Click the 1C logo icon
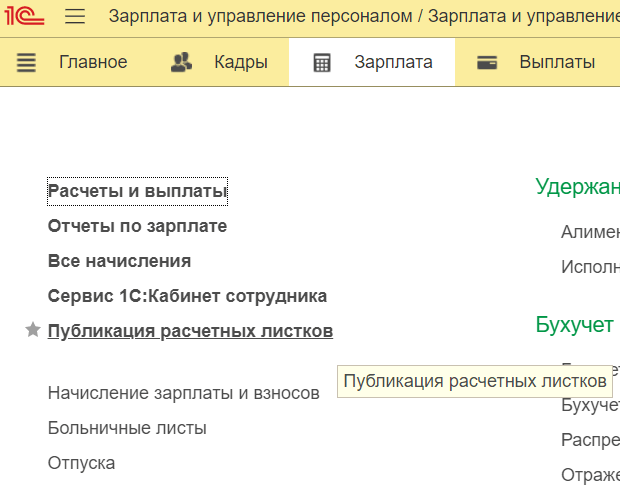The width and height of the screenshot is (620, 491). tap(26, 17)
